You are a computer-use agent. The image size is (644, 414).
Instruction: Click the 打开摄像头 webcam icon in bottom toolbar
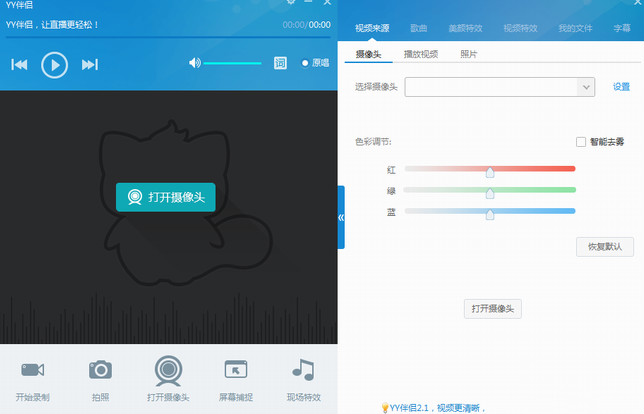point(168,379)
